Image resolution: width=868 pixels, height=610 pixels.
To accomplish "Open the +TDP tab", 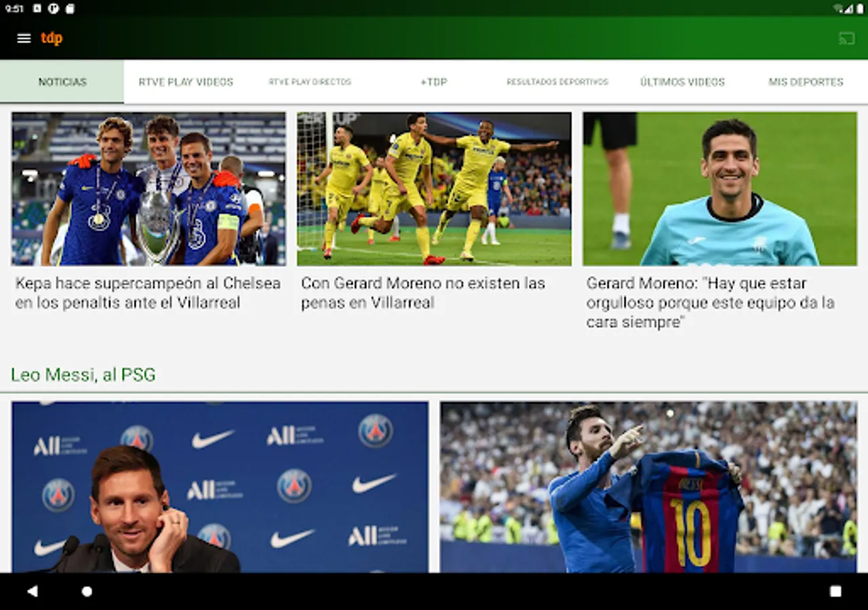I will 433,81.
